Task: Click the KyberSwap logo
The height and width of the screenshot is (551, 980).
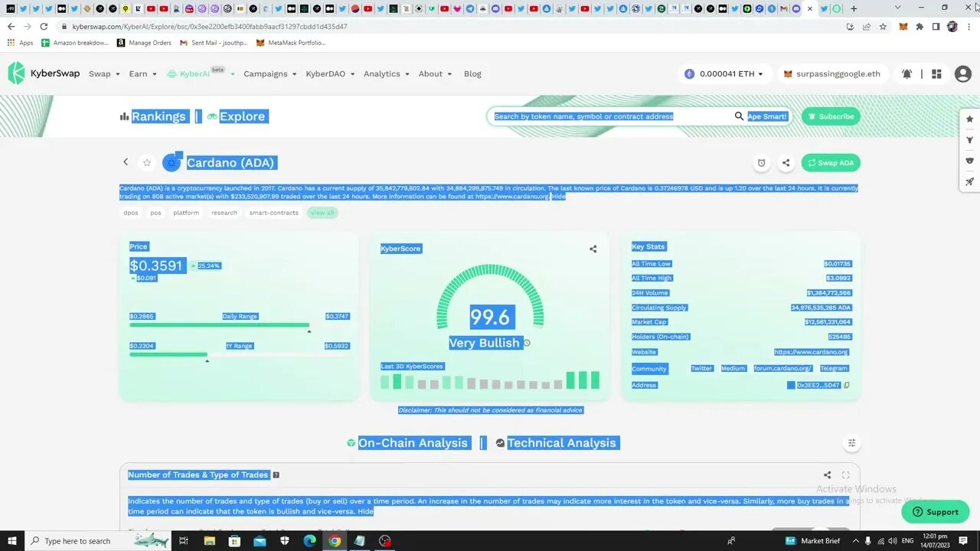Action: (44, 73)
